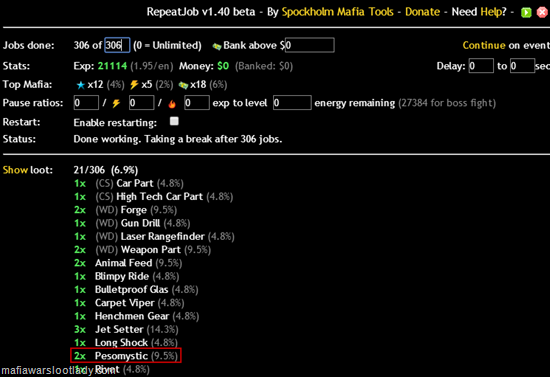Click the Animal Feed loot row
Image resolution: width=550 pixels, height=377 pixels.
click(128, 263)
